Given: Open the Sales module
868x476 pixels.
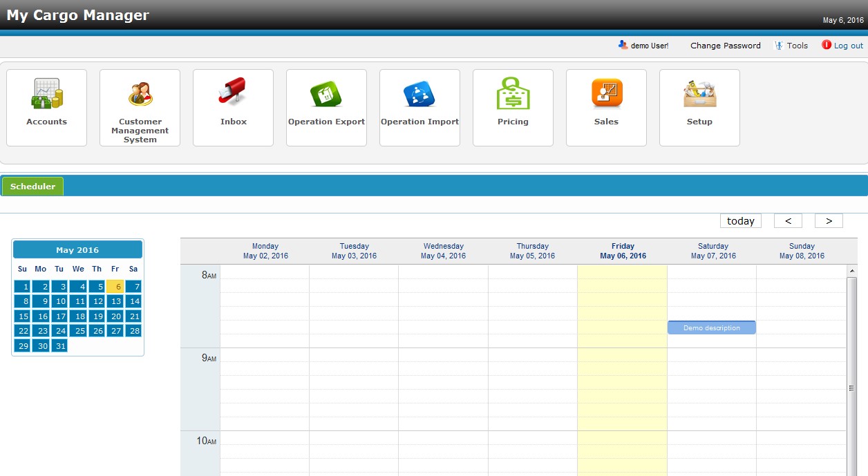Looking at the screenshot, I should 606,107.
